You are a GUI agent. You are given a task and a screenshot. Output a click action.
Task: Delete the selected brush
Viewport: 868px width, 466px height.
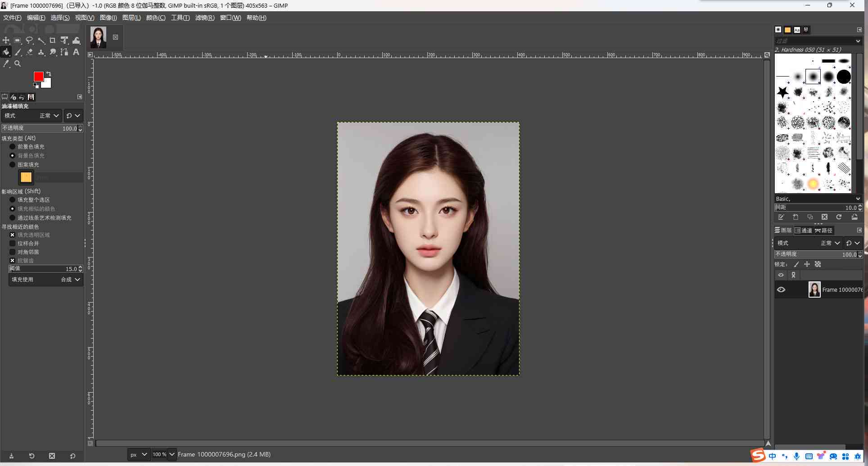[824, 217]
